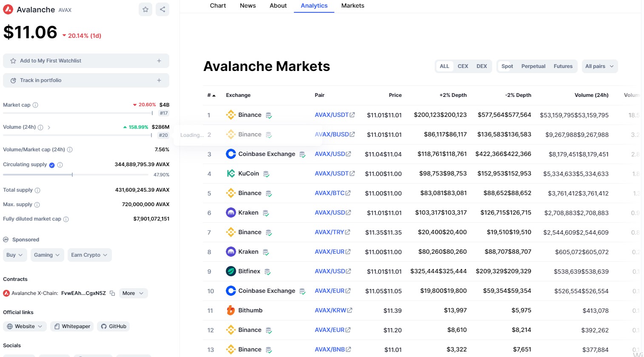Expand More contracts dropdown
The height and width of the screenshot is (357, 644).
point(134,293)
